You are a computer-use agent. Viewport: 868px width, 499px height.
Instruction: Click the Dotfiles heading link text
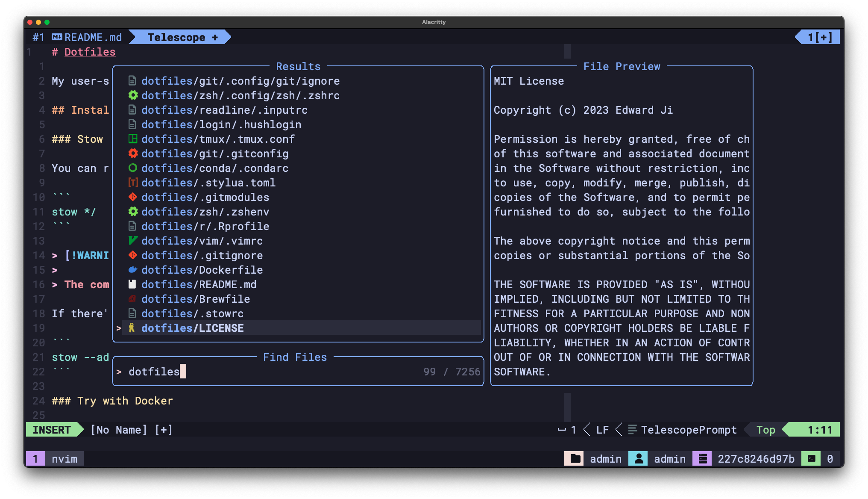[x=90, y=52]
